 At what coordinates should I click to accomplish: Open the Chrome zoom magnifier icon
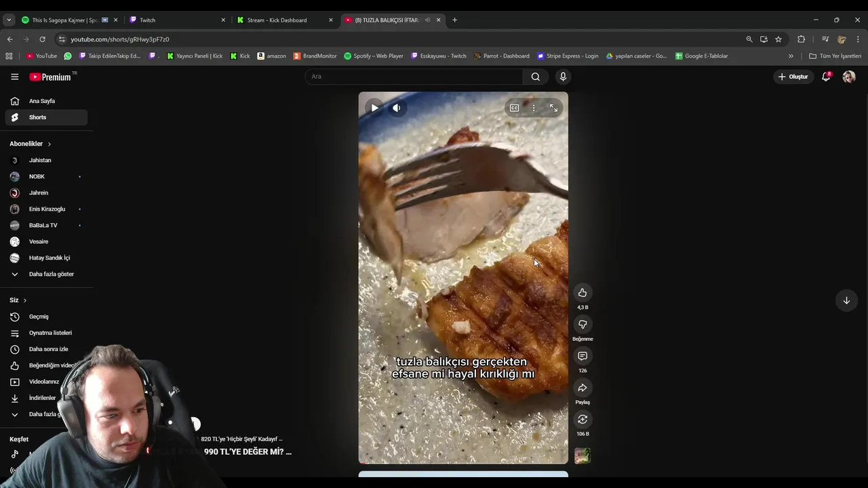[x=749, y=39]
